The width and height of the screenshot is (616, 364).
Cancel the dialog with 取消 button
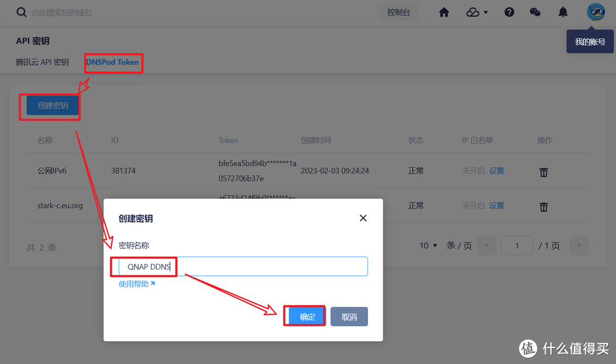point(349,317)
